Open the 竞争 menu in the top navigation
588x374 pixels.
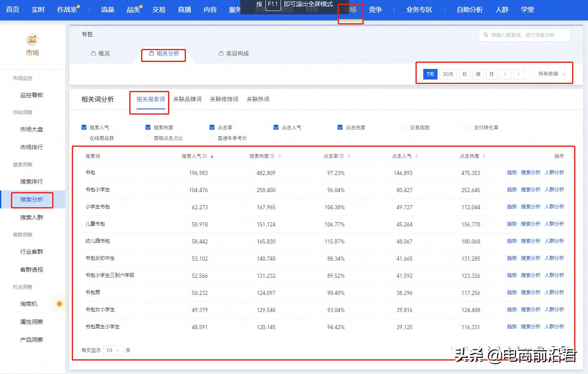point(375,10)
